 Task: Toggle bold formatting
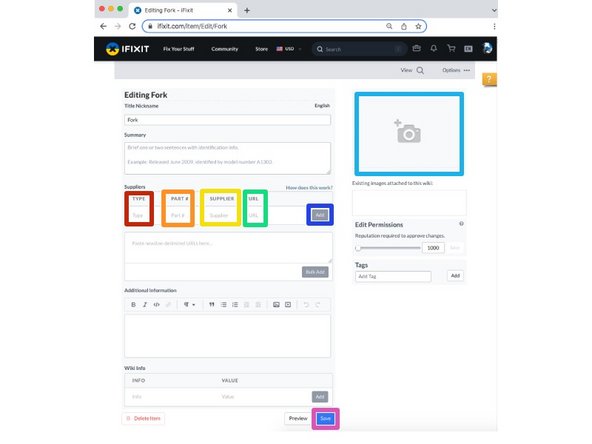click(x=133, y=304)
